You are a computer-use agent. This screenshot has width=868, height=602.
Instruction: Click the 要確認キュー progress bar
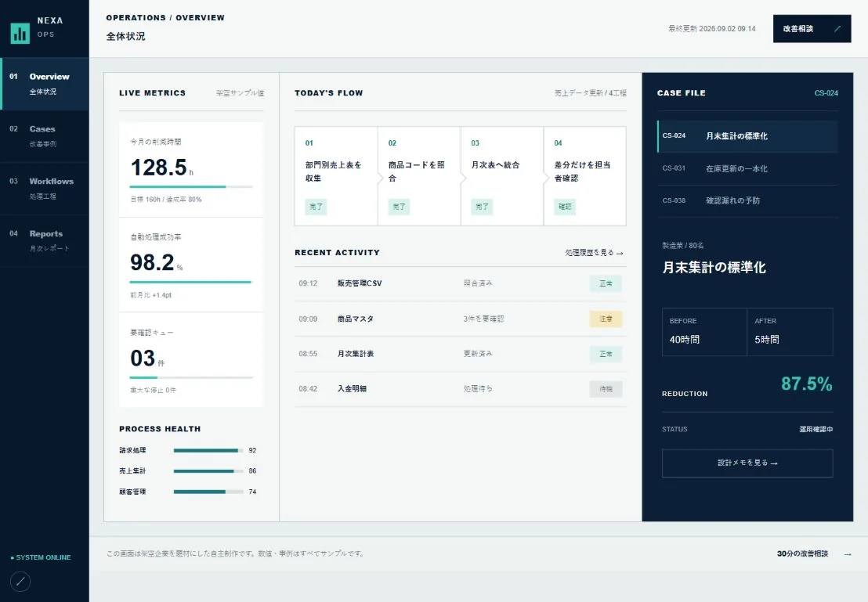point(191,378)
